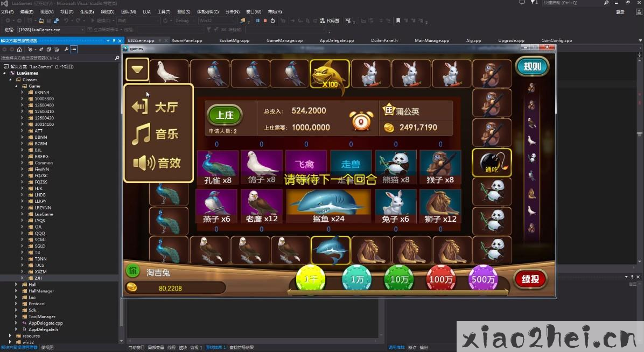
Task: Bet on 猴子 x8 monkey tile
Action: tap(440, 167)
